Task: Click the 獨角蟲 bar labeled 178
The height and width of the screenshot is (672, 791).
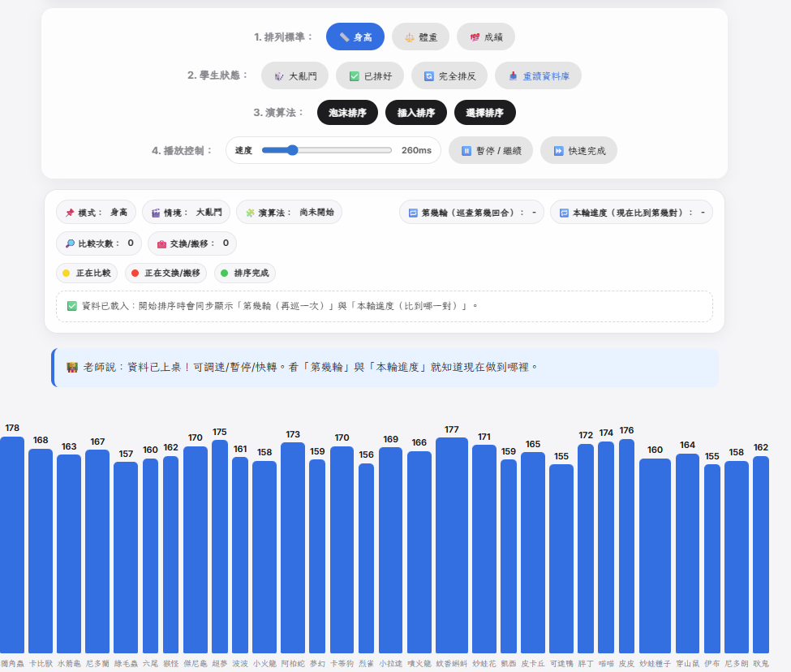Action: point(12,545)
